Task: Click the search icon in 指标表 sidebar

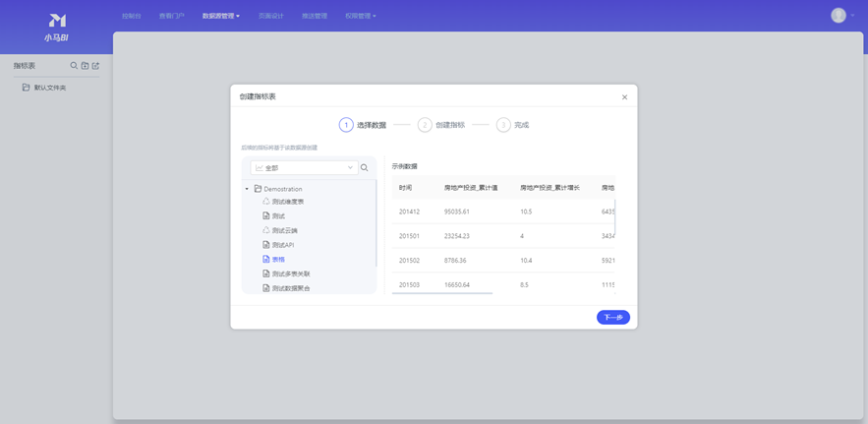Action: click(74, 66)
